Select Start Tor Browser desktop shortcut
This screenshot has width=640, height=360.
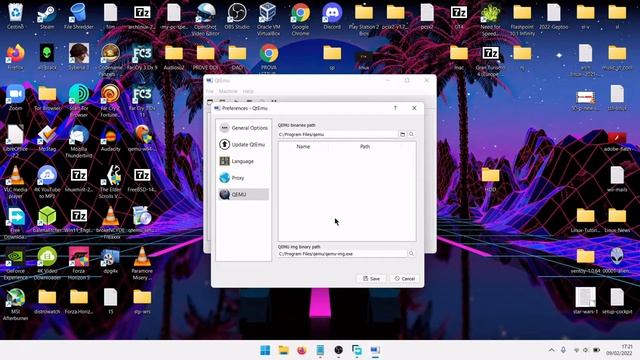pos(78,101)
